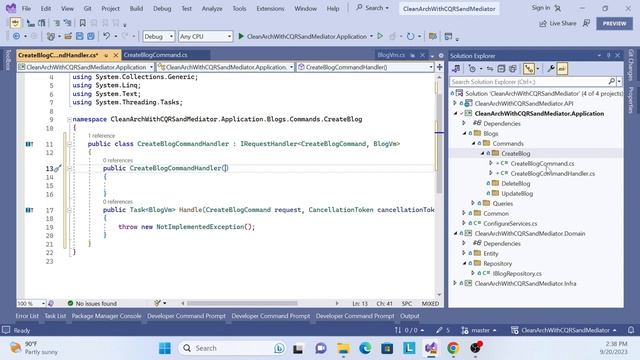Click the Send Feedback icon beside Live Share
This screenshot has width=640, height=360.
point(587,23)
